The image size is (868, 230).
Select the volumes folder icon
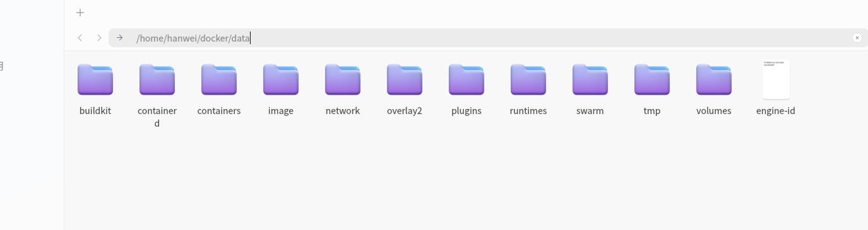pyautogui.click(x=714, y=79)
